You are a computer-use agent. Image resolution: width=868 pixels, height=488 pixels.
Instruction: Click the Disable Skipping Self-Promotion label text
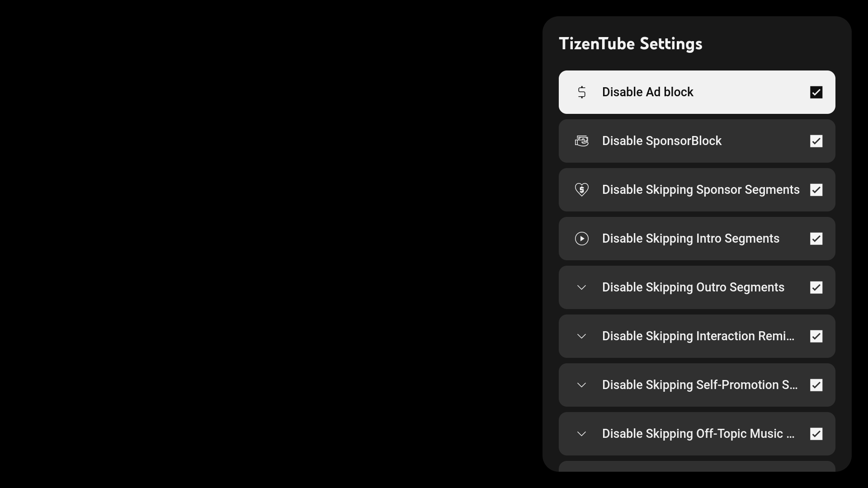coord(700,385)
